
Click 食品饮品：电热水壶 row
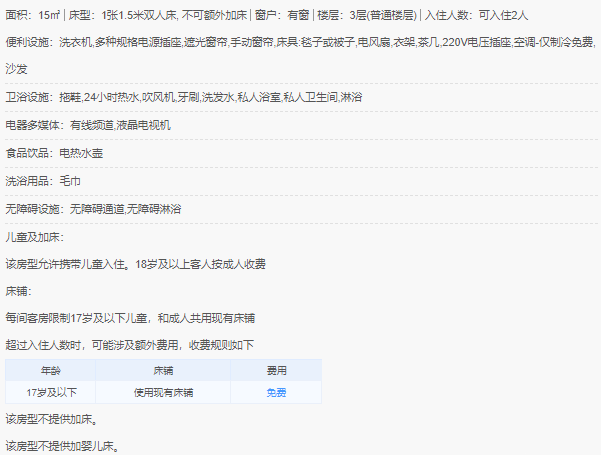click(x=54, y=153)
